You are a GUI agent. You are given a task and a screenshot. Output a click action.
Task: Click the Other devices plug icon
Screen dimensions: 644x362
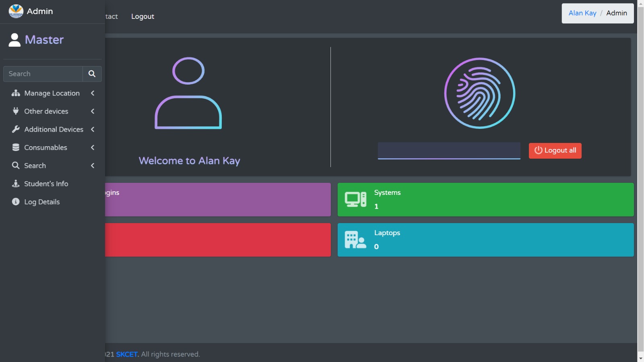16,111
